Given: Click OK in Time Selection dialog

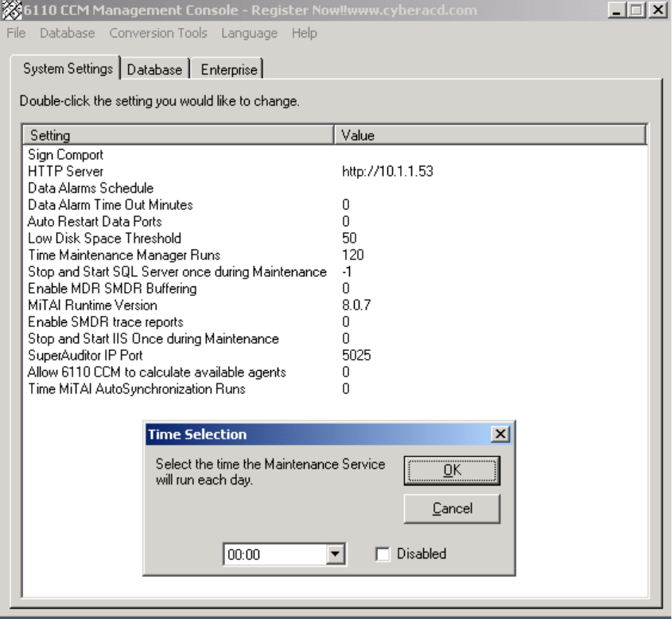Looking at the screenshot, I should [x=452, y=471].
